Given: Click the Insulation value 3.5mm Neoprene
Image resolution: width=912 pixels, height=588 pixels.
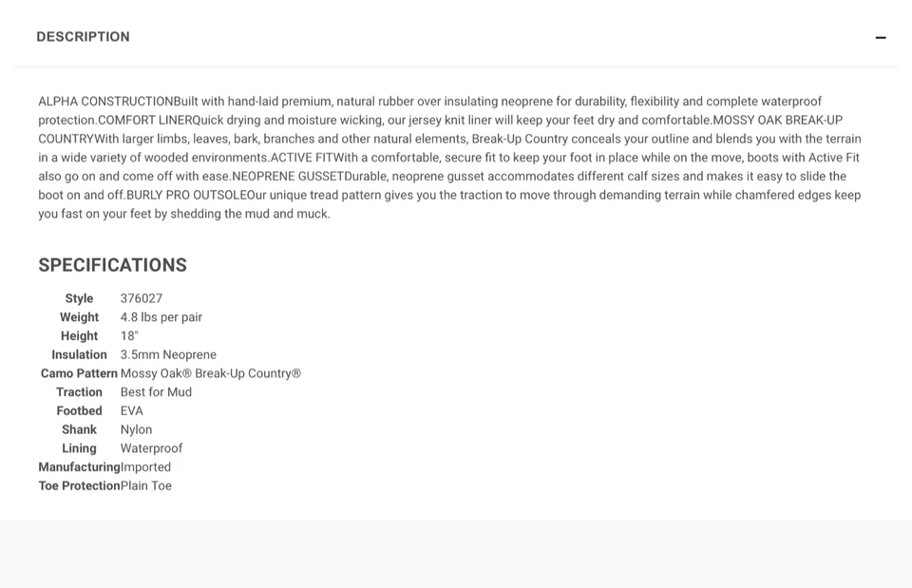Looking at the screenshot, I should (168, 354).
